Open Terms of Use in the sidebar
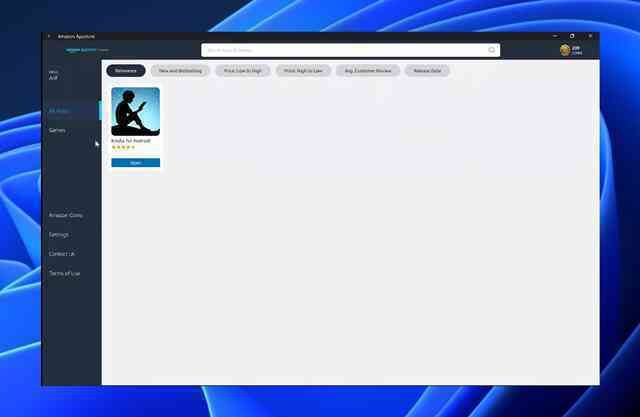Screen dimensions: 640x417 click(64, 273)
